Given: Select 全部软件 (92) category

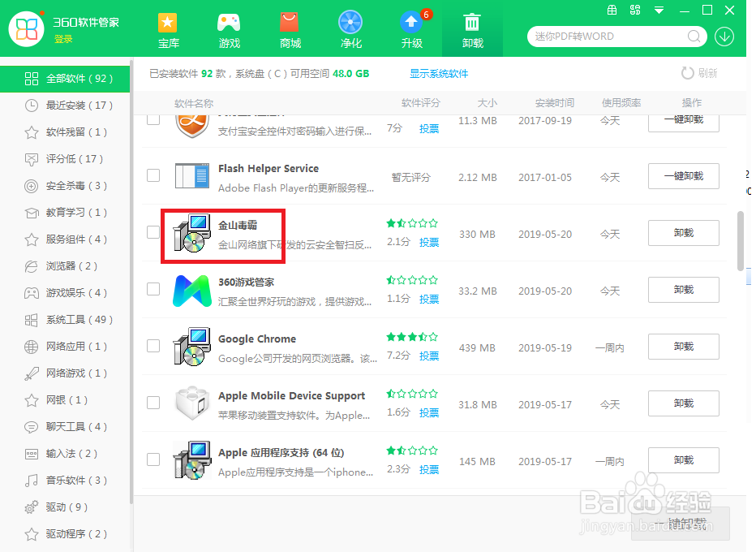Looking at the screenshot, I should pyautogui.click(x=65, y=79).
